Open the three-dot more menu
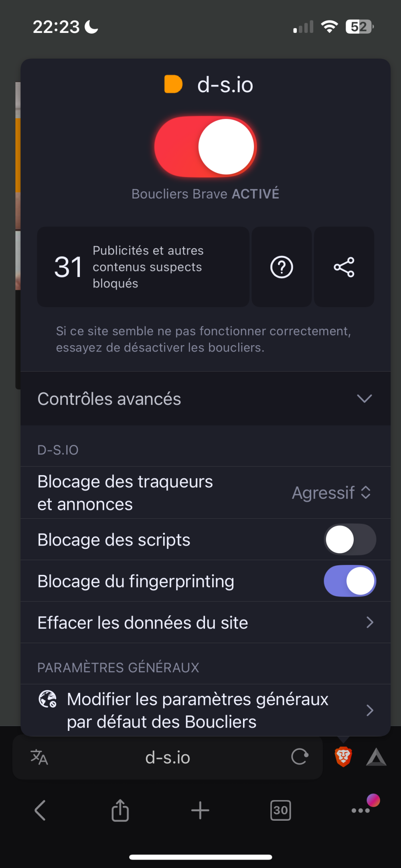This screenshot has width=401, height=868. pos(360,810)
